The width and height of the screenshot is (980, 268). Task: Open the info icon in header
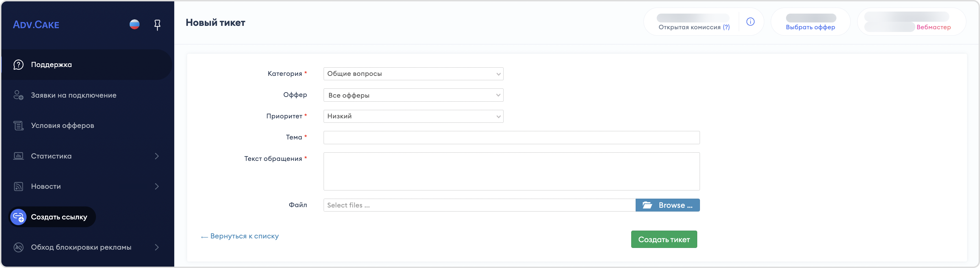(x=750, y=22)
